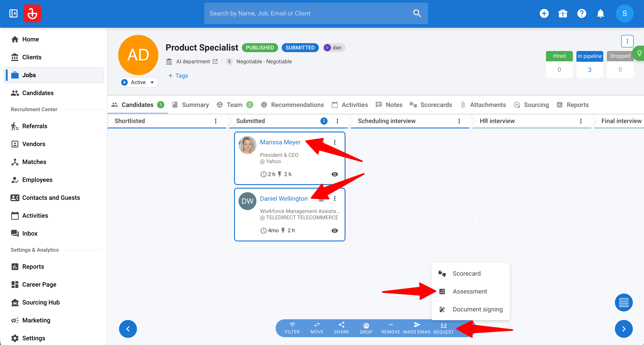Click the REQUEST toolbar button
Viewport: 644px width, 345px height.
(444, 328)
